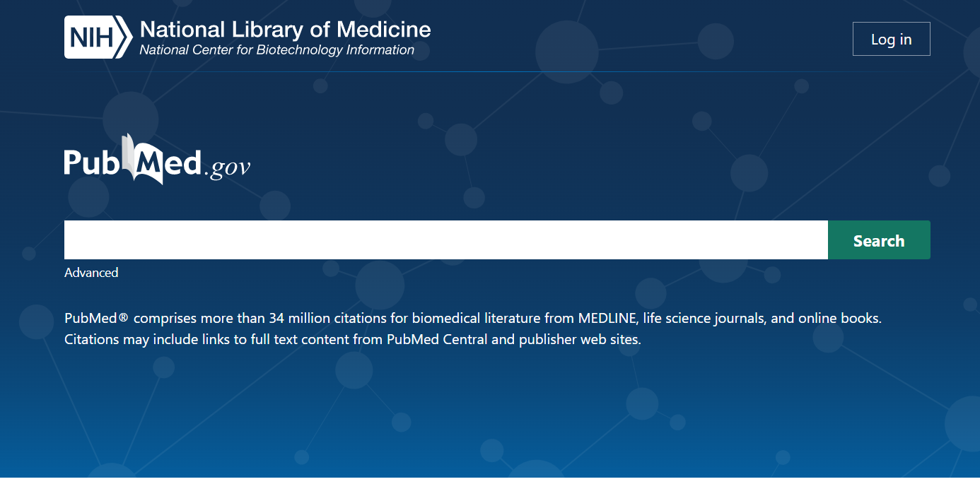Click the "PubMed®" word starting the description
The width and height of the screenshot is (980, 484).
point(96,318)
